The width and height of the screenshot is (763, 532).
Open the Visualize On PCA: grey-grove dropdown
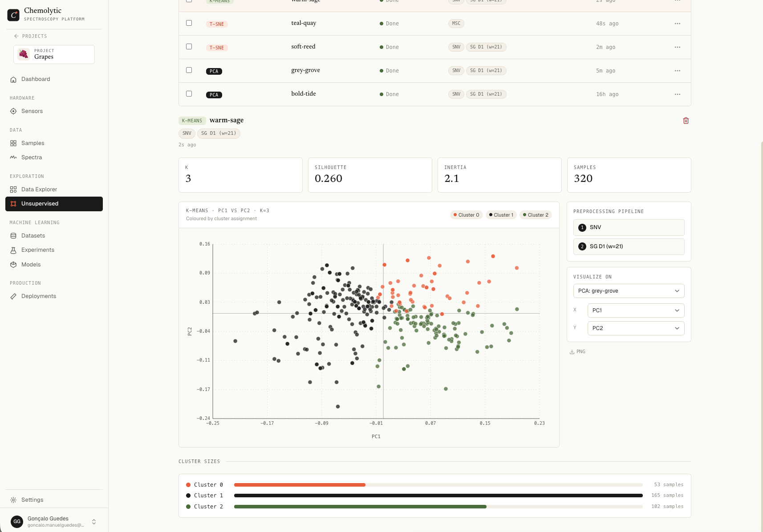(629, 291)
